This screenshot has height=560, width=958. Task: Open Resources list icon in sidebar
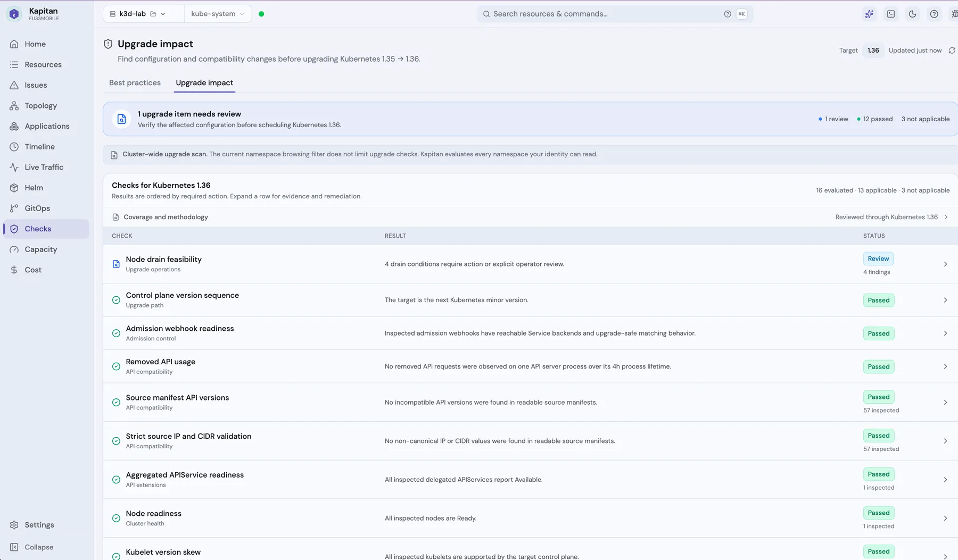pyautogui.click(x=14, y=65)
